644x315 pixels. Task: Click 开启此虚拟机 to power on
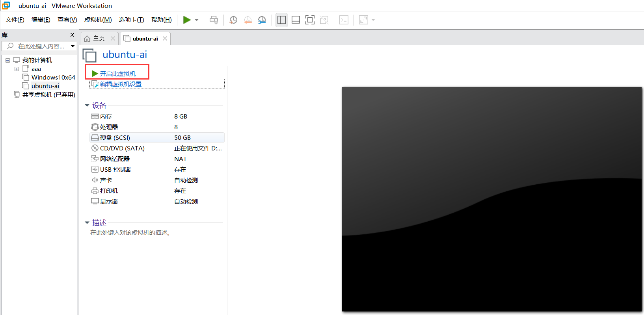(x=117, y=74)
